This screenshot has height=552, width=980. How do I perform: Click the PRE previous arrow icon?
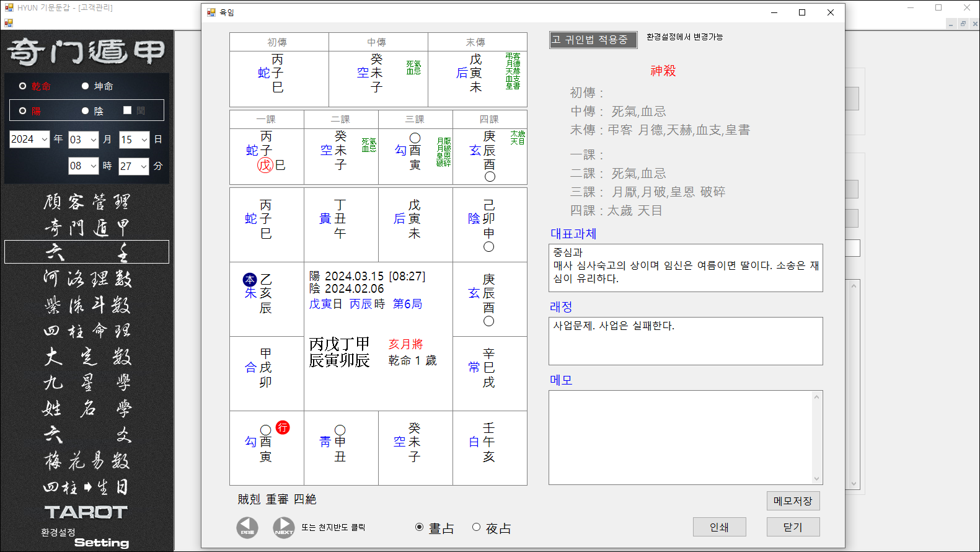click(247, 527)
